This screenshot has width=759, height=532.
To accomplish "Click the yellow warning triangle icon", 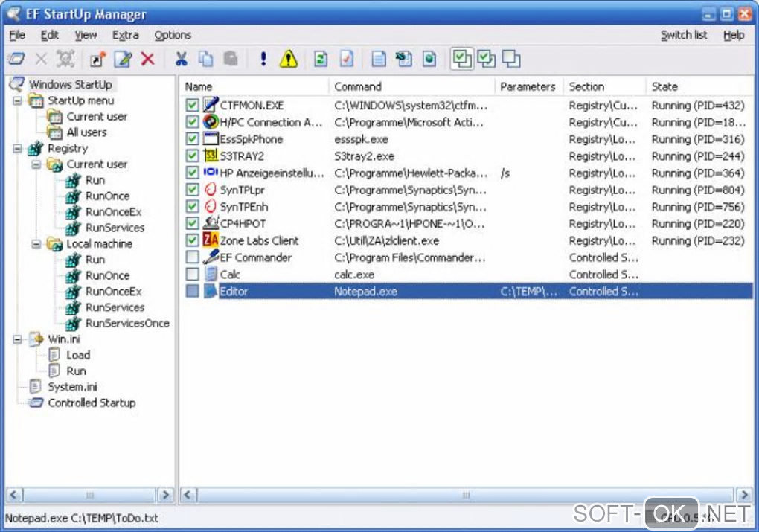I will coord(289,59).
